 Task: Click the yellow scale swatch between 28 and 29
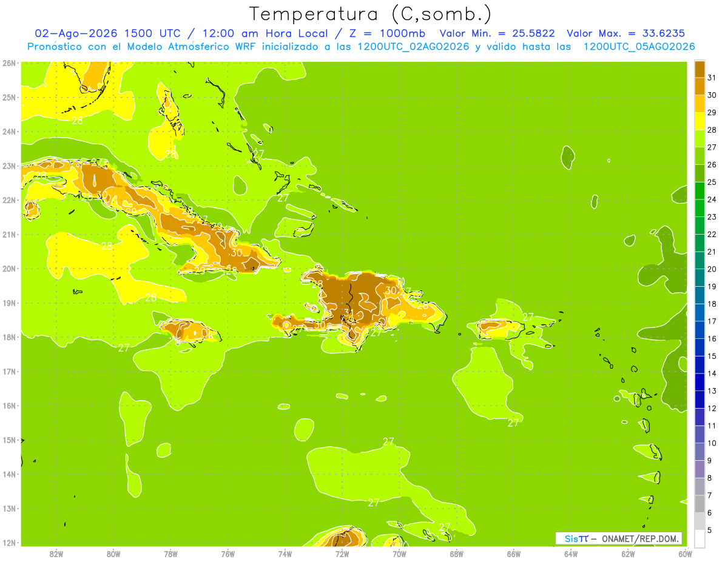click(x=699, y=121)
